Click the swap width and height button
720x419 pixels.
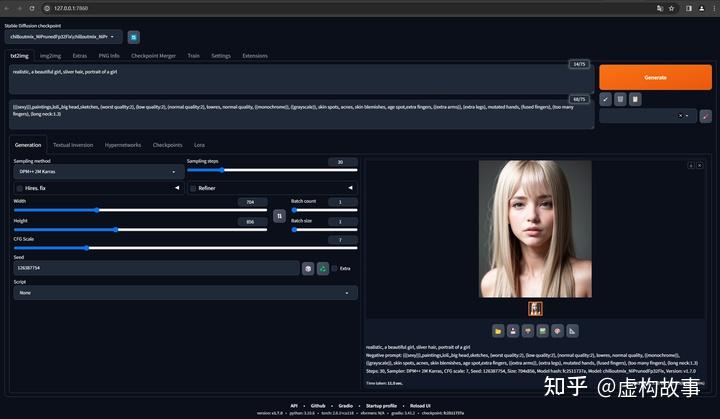[x=280, y=216]
